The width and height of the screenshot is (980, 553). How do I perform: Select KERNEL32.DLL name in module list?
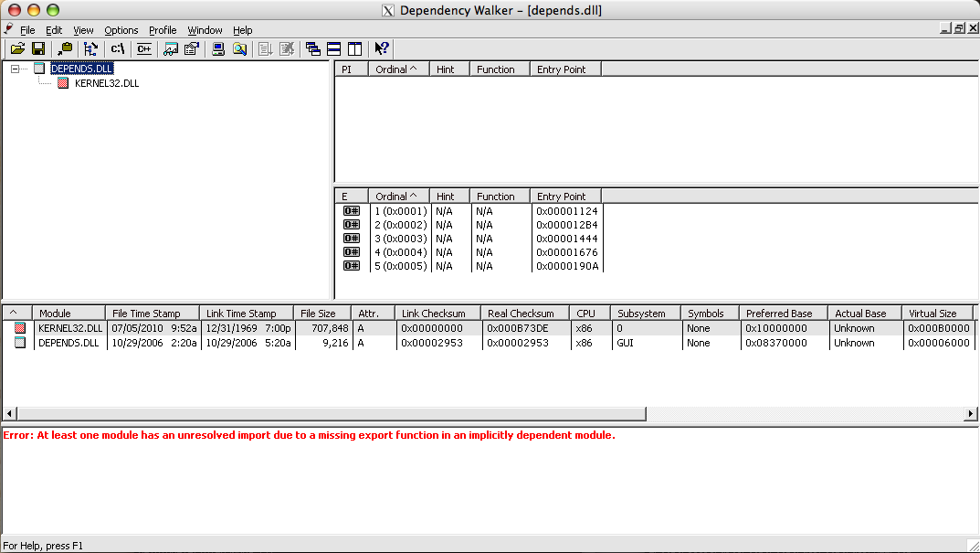point(70,328)
